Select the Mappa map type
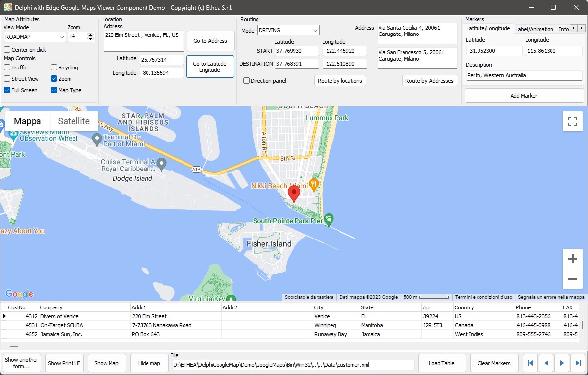The height and width of the screenshot is (375, 588). (27, 121)
